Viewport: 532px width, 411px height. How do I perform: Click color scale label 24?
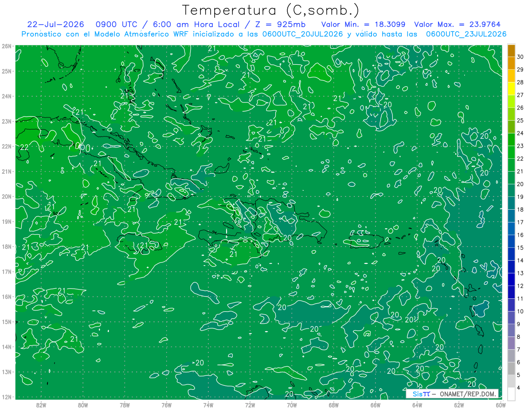[x=520, y=133]
